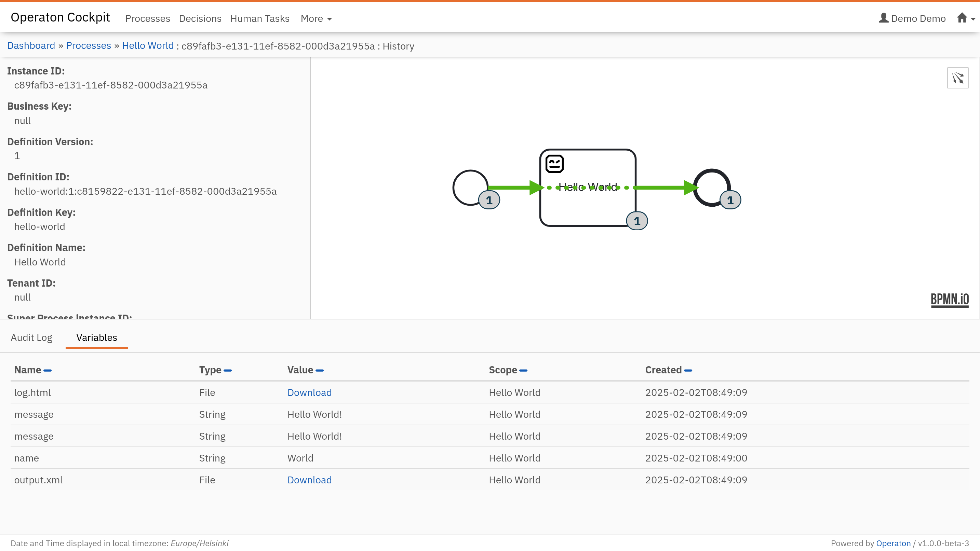Click the 2025-02-02T08:49:00 created timestamp

pyautogui.click(x=696, y=458)
